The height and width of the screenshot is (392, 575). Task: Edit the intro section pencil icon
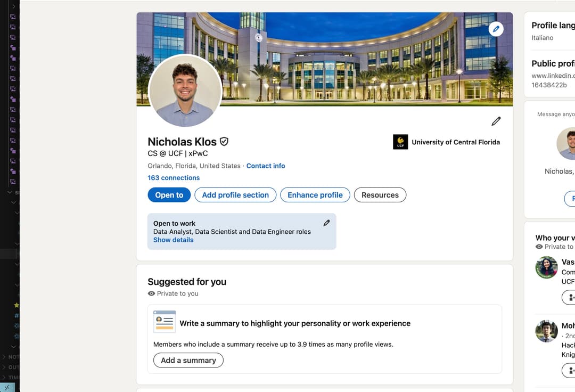click(x=496, y=121)
